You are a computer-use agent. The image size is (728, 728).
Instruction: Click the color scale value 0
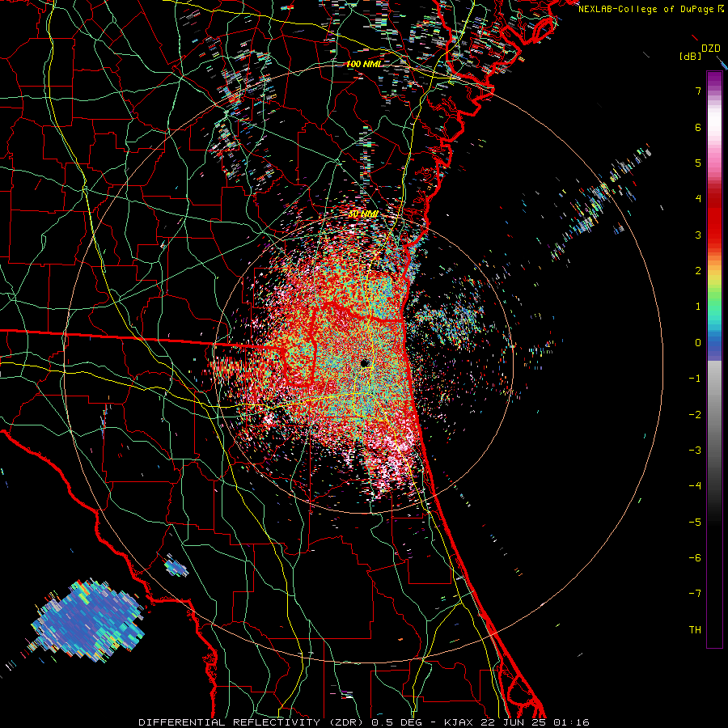[698, 343]
